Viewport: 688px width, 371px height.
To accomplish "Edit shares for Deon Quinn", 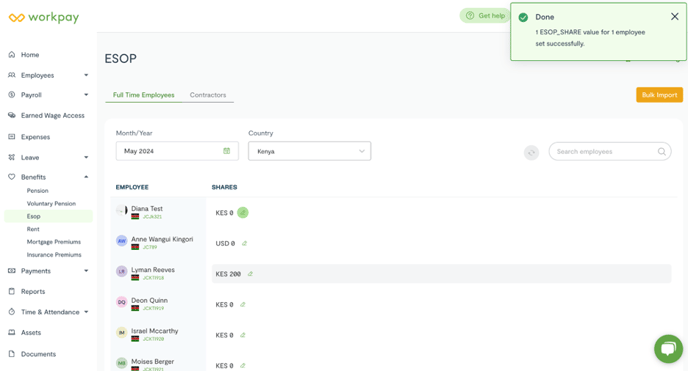I will click(x=243, y=304).
